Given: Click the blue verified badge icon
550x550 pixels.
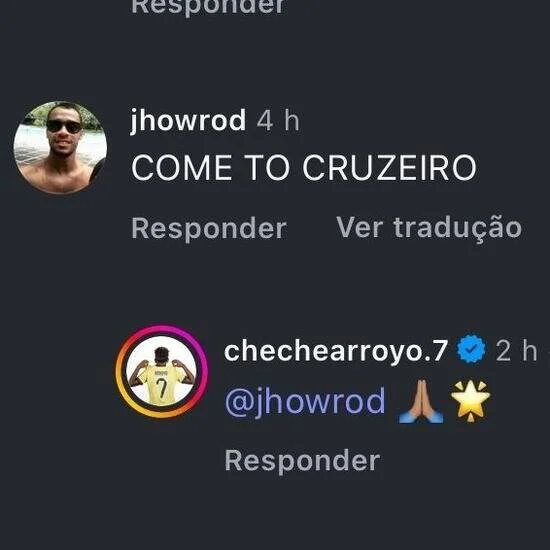Looking at the screenshot, I should [x=472, y=349].
